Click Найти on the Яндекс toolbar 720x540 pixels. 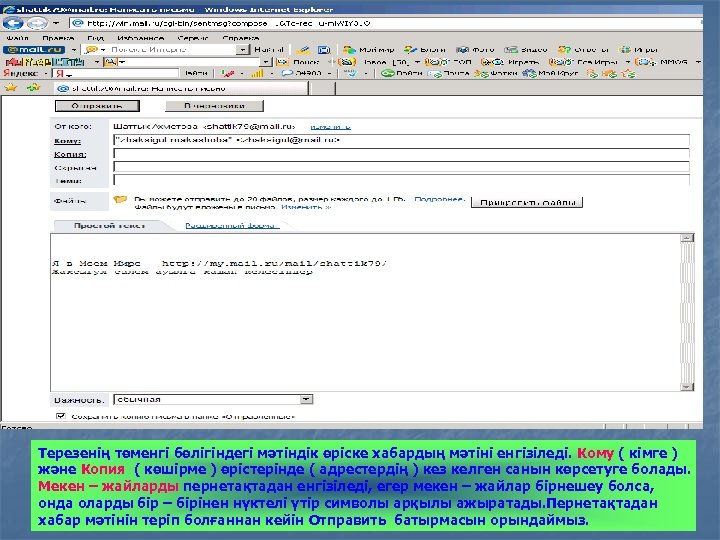pyautogui.click(x=196, y=73)
